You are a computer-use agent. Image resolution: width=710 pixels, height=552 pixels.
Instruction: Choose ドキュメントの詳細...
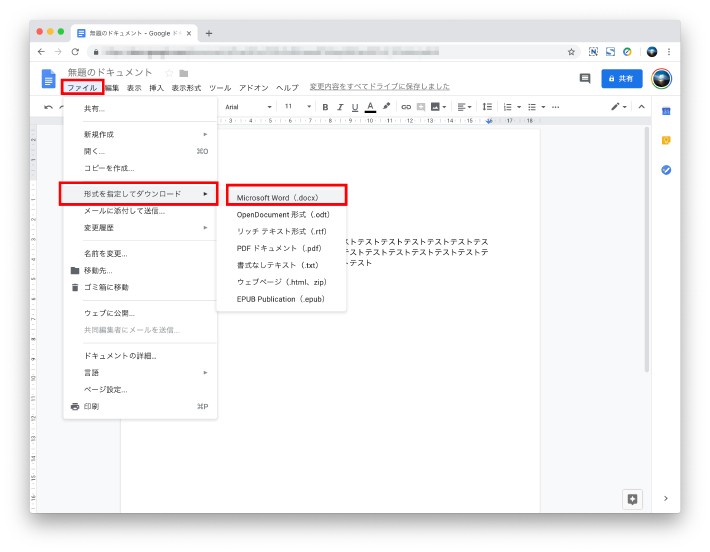click(140, 355)
